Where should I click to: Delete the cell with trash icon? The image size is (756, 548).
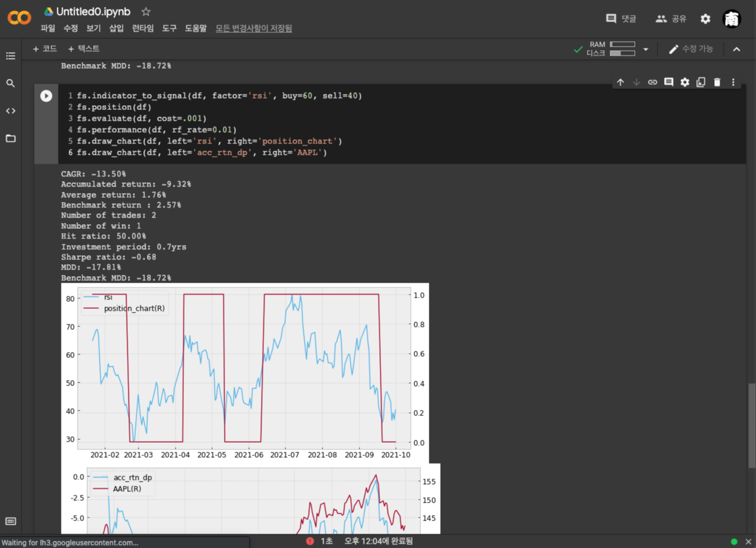[x=717, y=82]
